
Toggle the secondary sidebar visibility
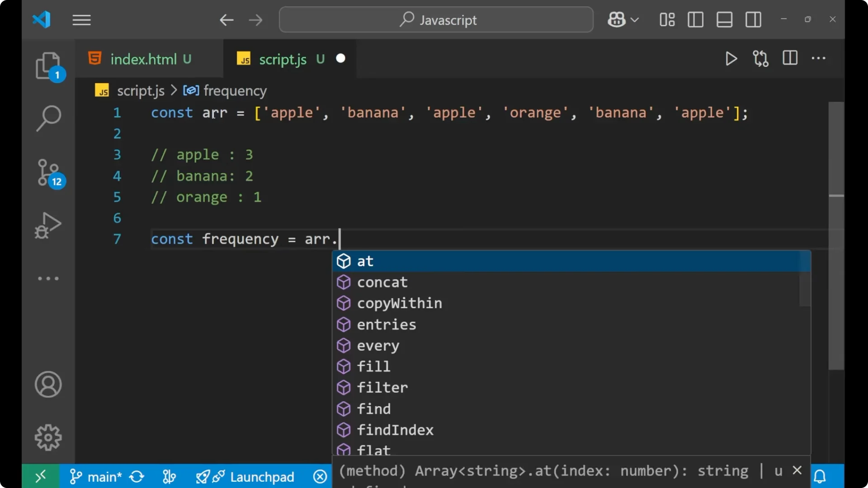(x=753, y=19)
